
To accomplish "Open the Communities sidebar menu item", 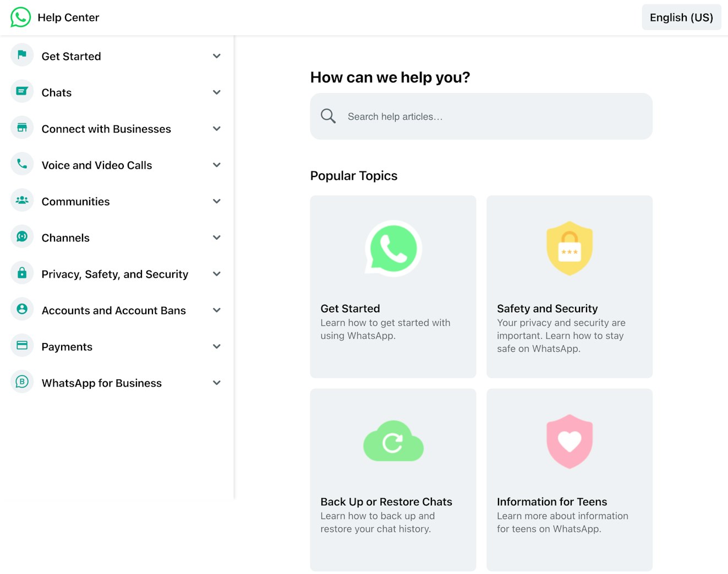I will point(76,202).
